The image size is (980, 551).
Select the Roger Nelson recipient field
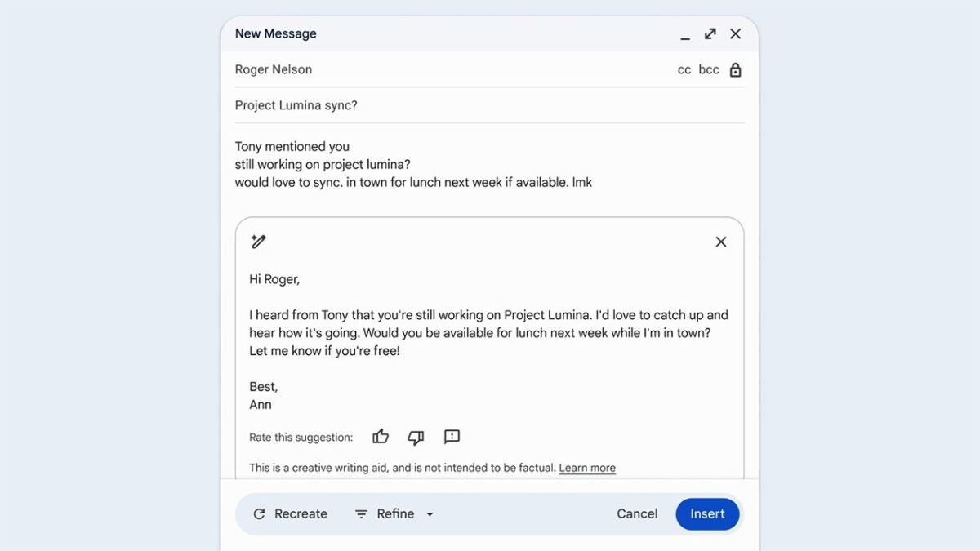pos(273,69)
